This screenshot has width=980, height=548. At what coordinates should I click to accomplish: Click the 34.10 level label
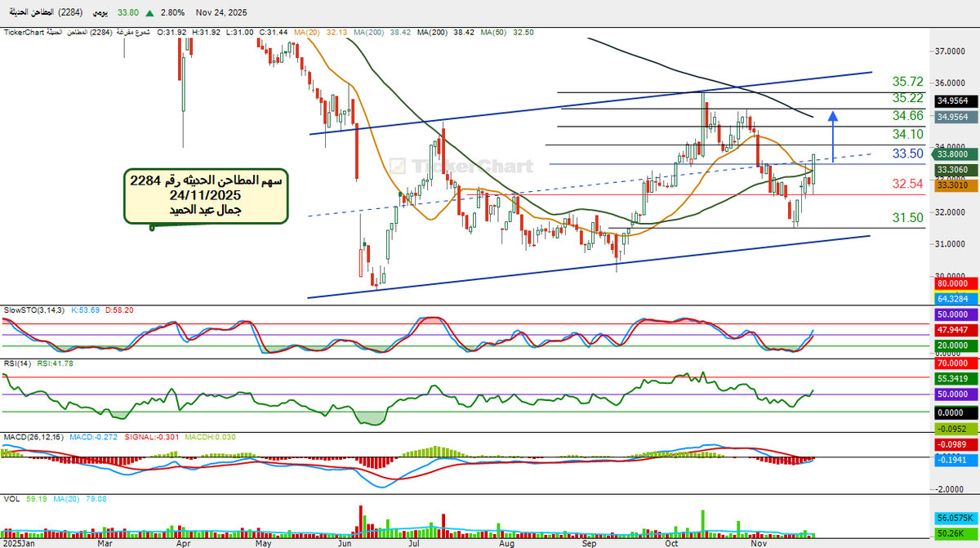pos(907,134)
